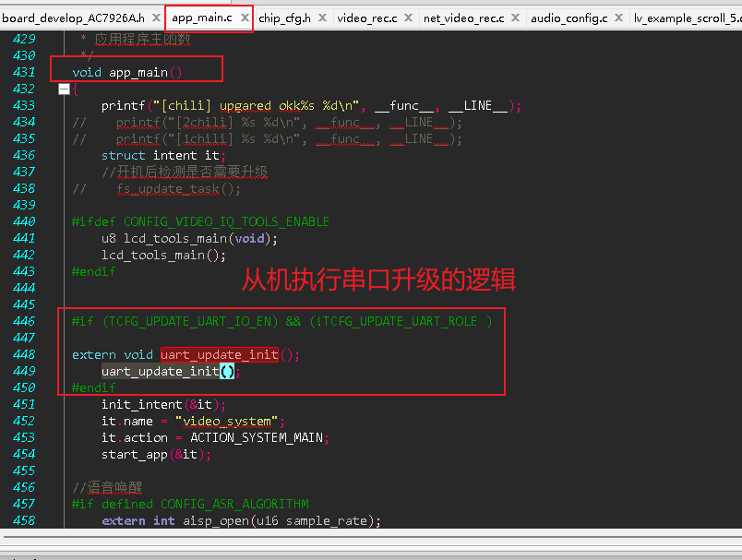Click the printf "[chili] upgared" statement

click(311, 106)
